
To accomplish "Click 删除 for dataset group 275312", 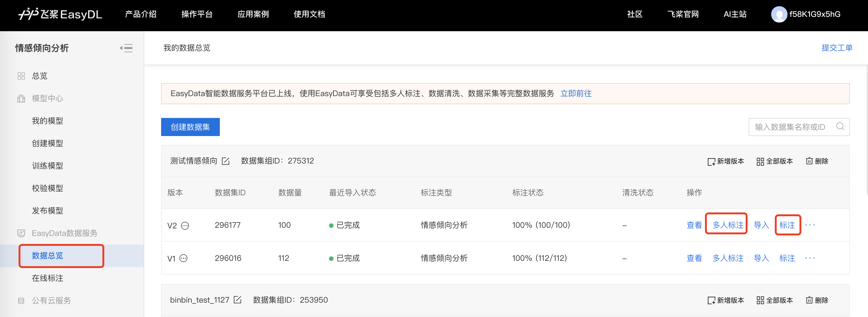I will (817, 161).
